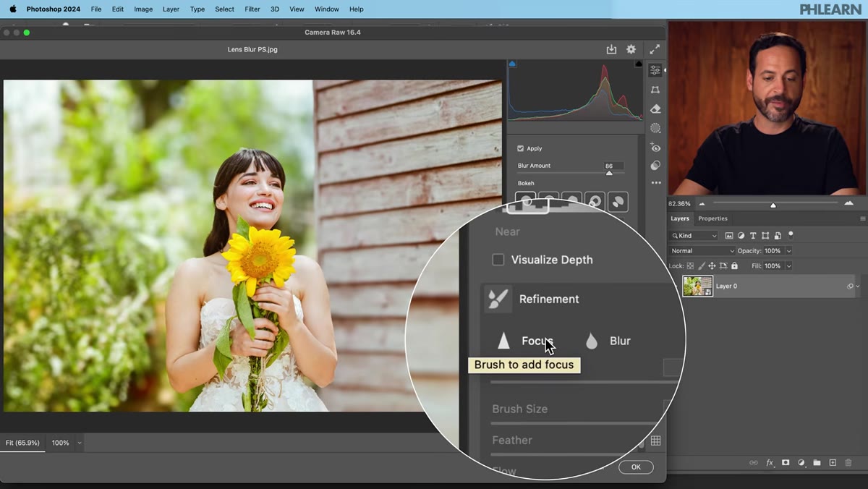
Task: Prevent artboard auto-nesting lock icon
Action: 723,266
